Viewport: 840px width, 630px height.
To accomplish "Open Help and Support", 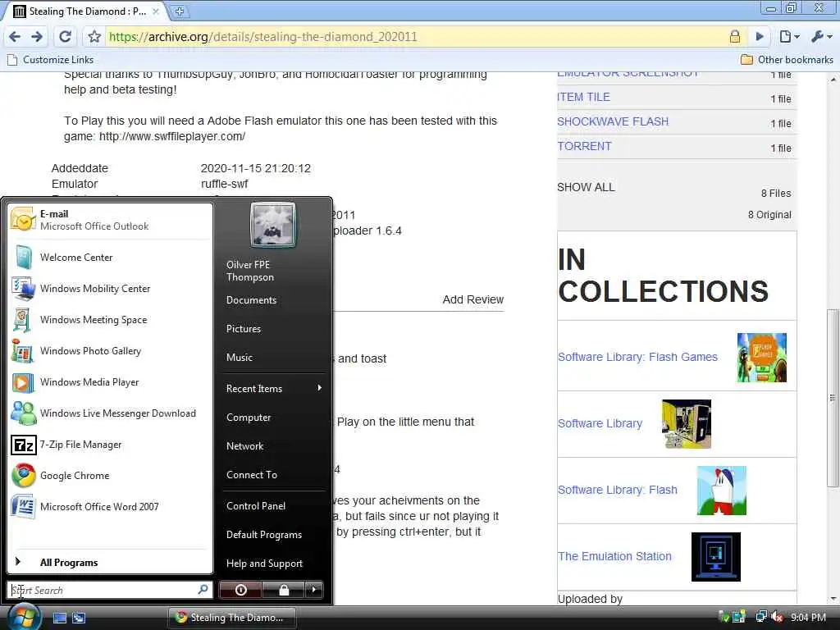I will point(265,564).
